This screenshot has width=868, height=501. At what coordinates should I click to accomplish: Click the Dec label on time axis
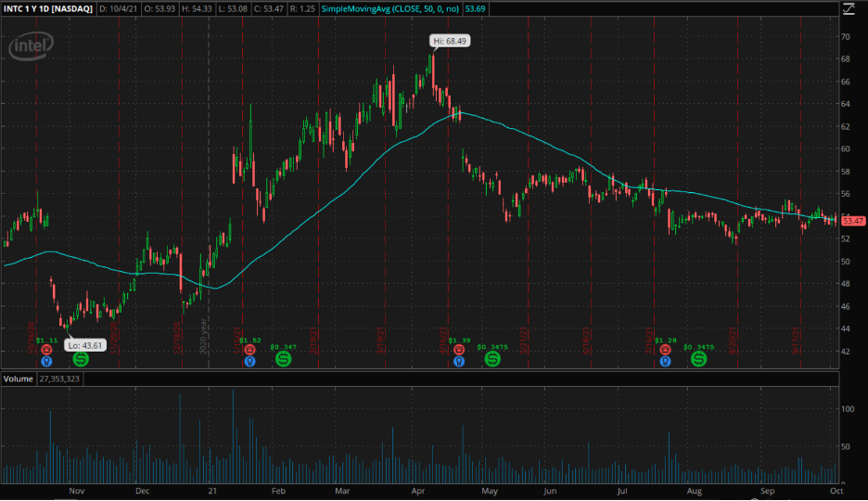[x=142, y=491]
